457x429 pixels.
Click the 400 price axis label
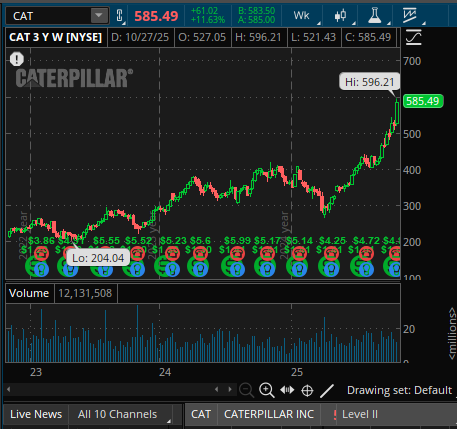(x=412, y=170)
